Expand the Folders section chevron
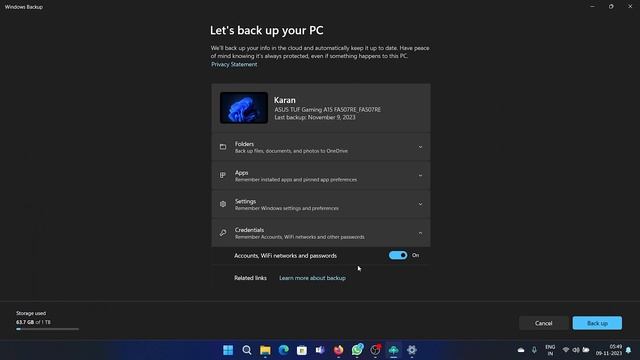This screenshot has height=360, width=640. point(420,147)
